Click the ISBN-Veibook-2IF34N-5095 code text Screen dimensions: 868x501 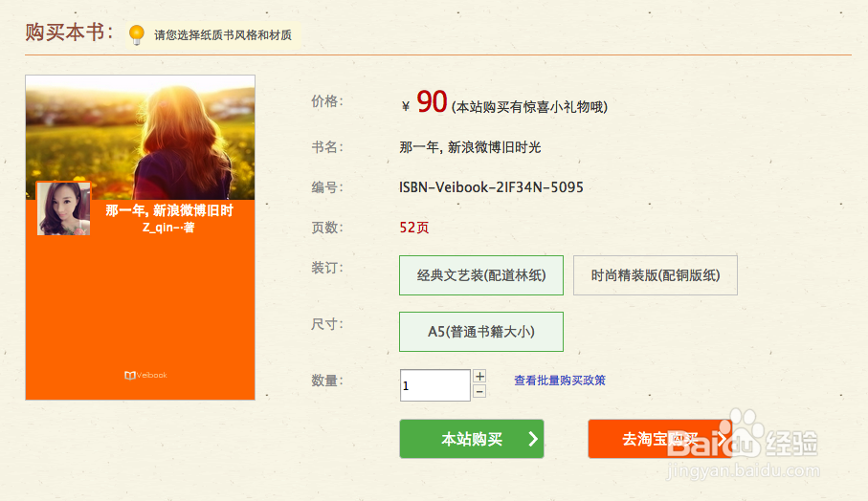click(x=491, y=187)
